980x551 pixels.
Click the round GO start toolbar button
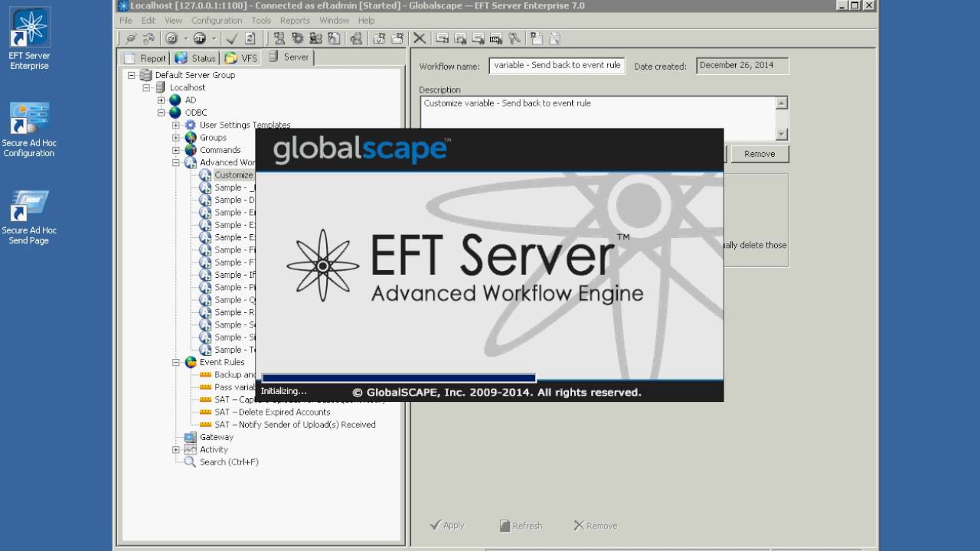coord(171,38)
